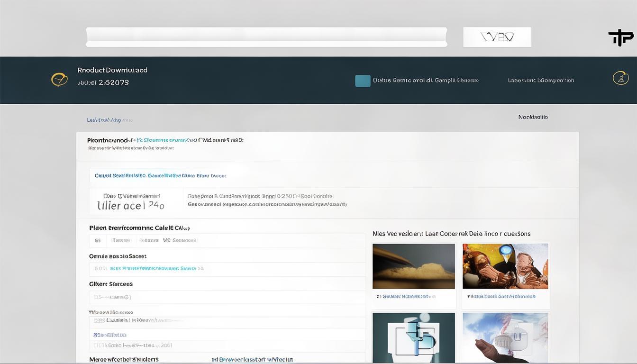Open the colorful crowd thumbnail image
The image size is (637, 364).
pos(505,266)
